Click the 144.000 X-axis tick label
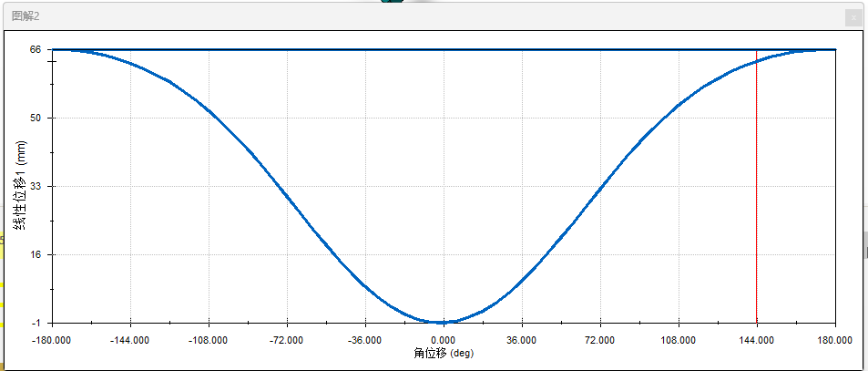 click(x=757, y=339)
